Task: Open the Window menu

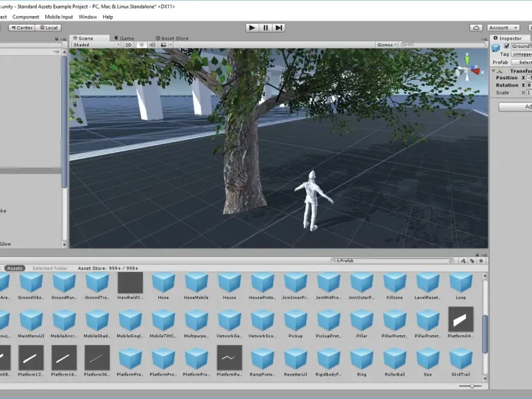Action: (87, 17)
